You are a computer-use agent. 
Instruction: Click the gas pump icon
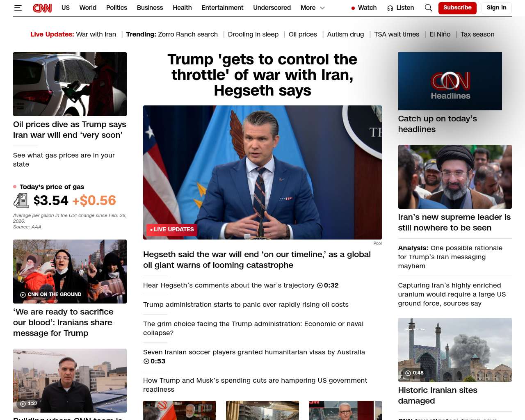tap(21, 200)
